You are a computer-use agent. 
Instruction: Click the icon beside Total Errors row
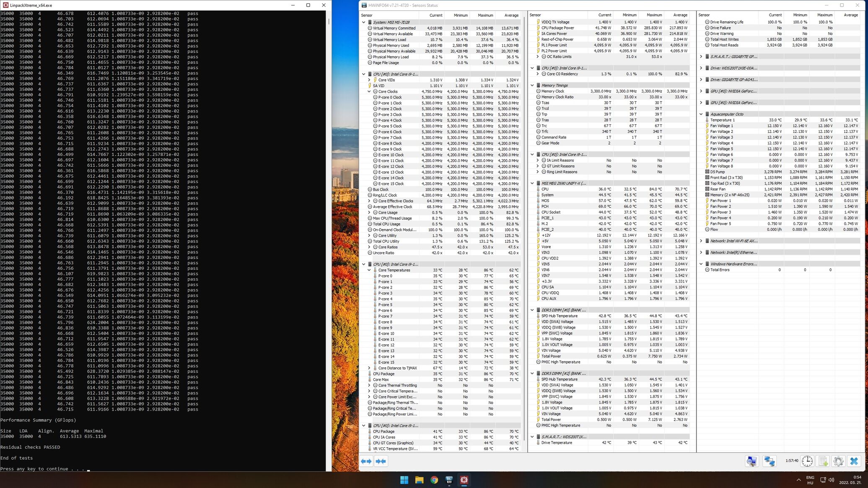point(707,270)
